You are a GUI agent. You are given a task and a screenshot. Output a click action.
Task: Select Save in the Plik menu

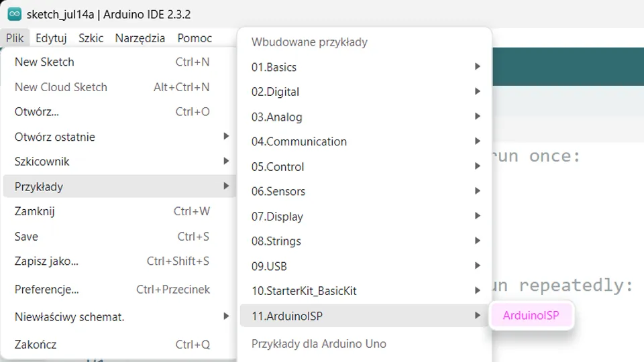(x=26, y=237)
